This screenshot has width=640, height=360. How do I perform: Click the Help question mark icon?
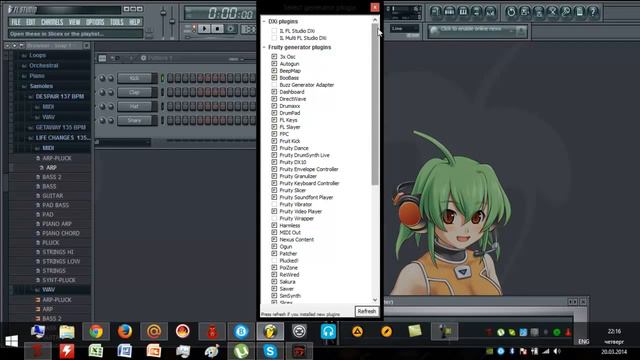(593, 11)
